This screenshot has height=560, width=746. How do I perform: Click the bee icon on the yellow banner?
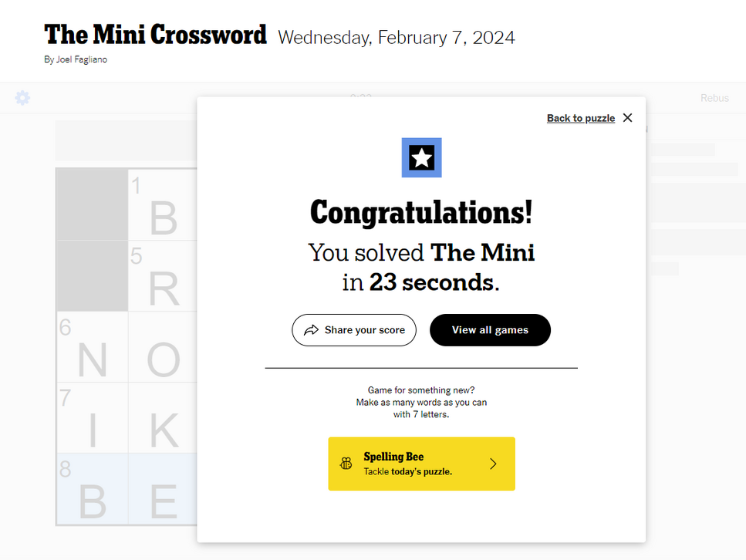(346, 464)
